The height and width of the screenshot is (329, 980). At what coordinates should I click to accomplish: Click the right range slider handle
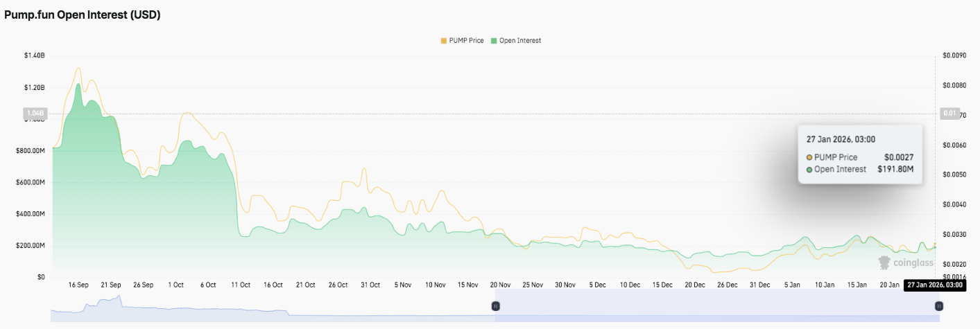pos(938,305)
